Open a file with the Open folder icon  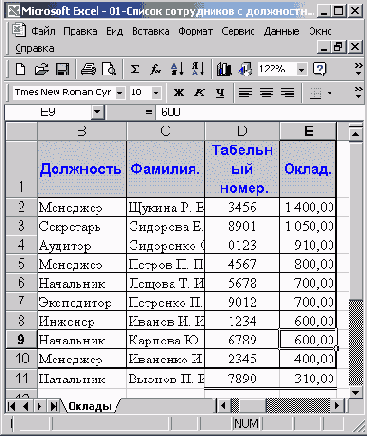[41, 69]
